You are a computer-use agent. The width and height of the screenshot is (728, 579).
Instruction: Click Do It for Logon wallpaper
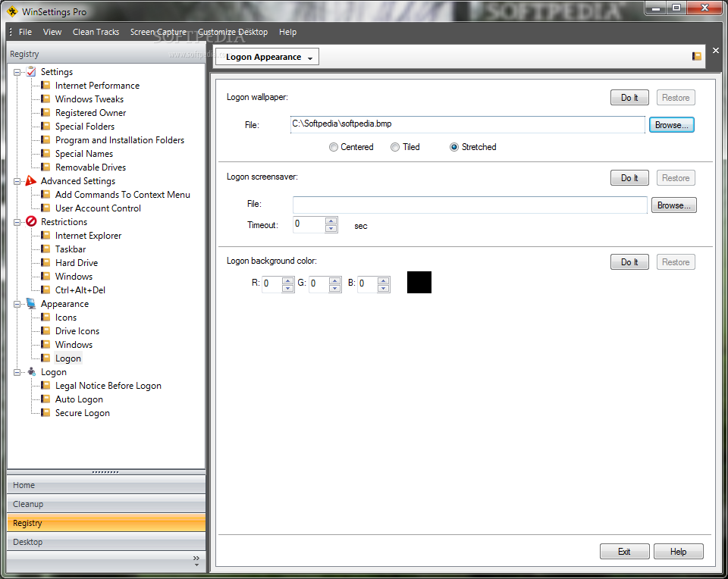click(x=629, y=98)
